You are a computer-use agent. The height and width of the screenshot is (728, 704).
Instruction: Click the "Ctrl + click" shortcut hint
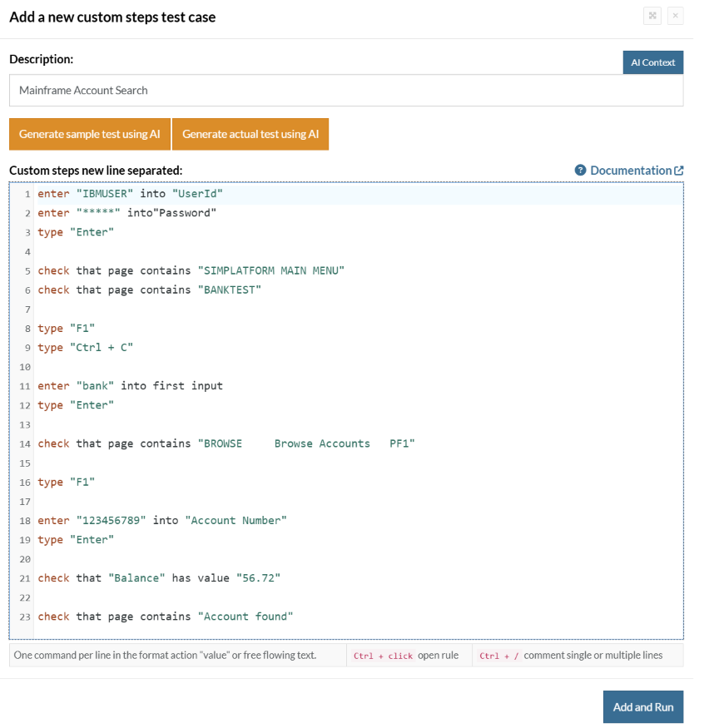pos(383,656)
